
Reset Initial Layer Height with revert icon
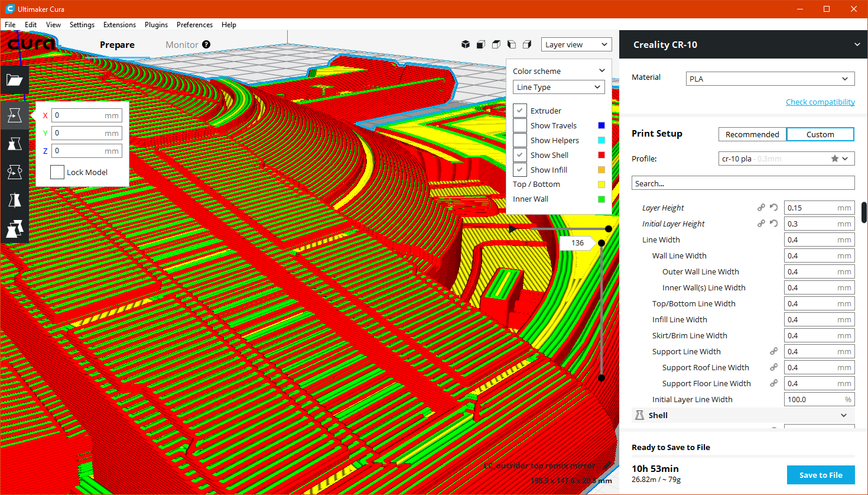tap(773, 224)
